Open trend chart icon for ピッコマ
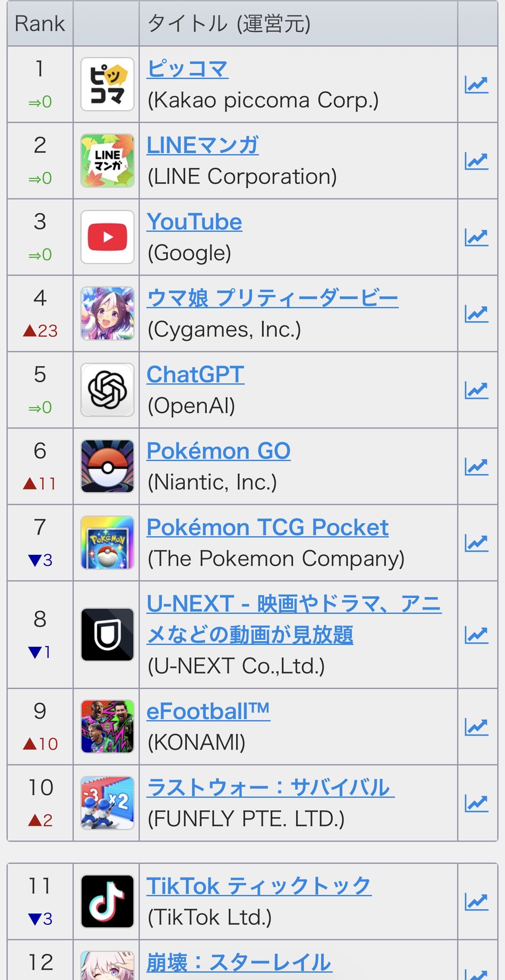This screenshot has height=980, width=505. (x=477, y=85)
